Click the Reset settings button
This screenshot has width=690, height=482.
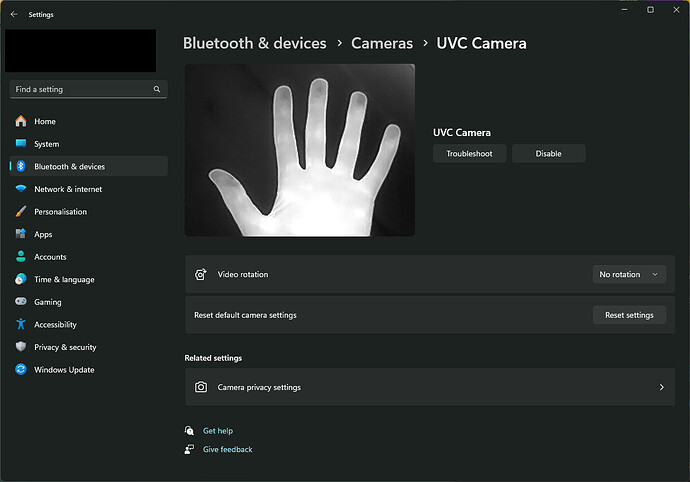click(629, 315)
